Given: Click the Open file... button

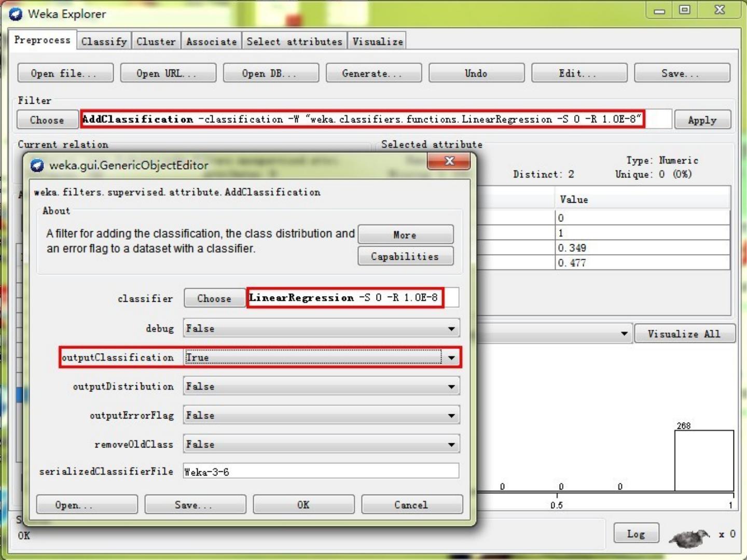Looking at the screenshot, I should point(65,73).
